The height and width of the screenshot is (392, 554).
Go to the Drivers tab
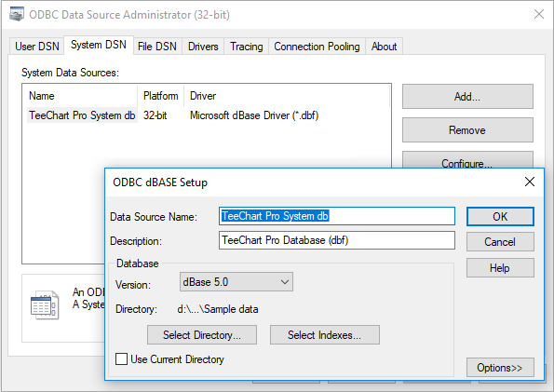(203, 47)
